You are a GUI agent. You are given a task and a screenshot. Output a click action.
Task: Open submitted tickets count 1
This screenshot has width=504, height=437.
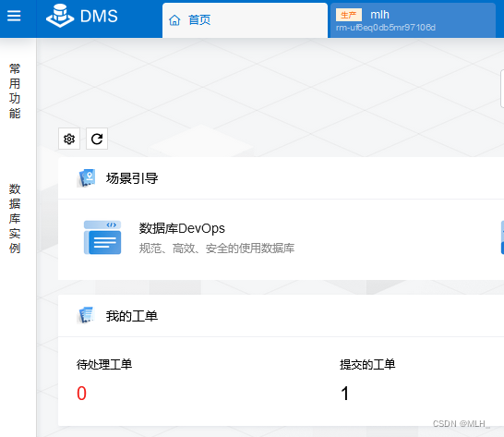[x=344, y=394]
